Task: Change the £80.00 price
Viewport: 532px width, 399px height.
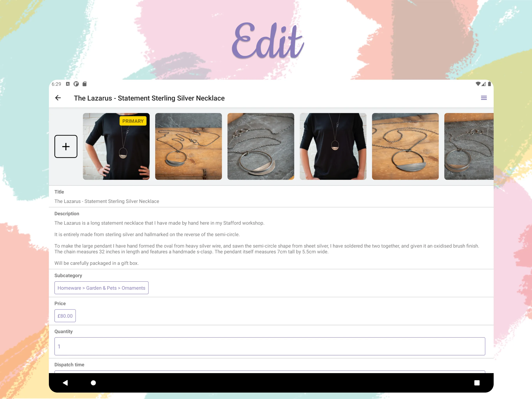Action: coord(65,316)
